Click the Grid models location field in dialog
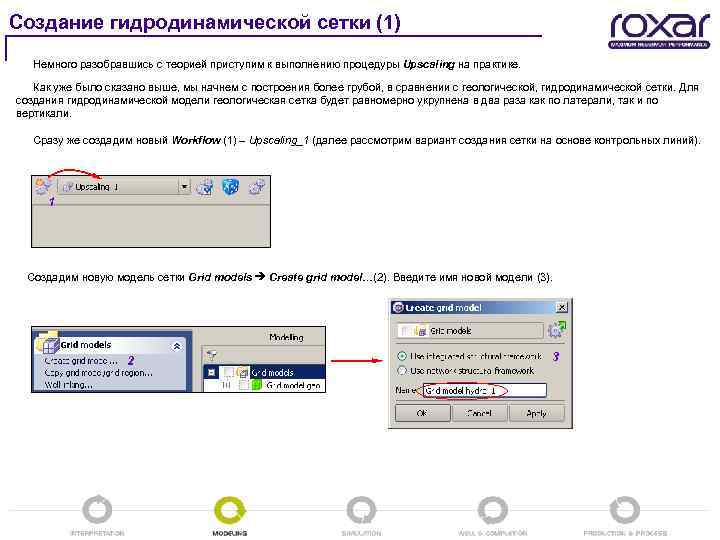The width and height of the screenshot is (720, 540). pyautogui.click(x=470, y=331)
